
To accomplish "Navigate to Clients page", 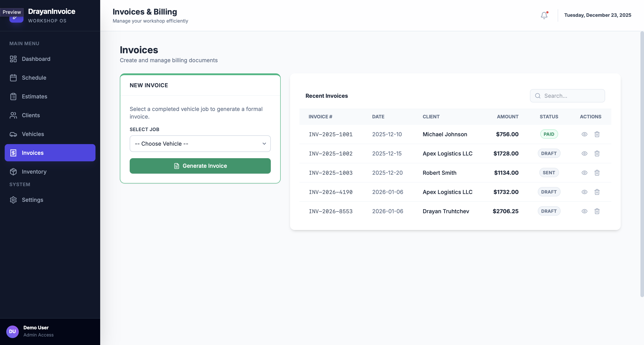I will tap(50, 115).
